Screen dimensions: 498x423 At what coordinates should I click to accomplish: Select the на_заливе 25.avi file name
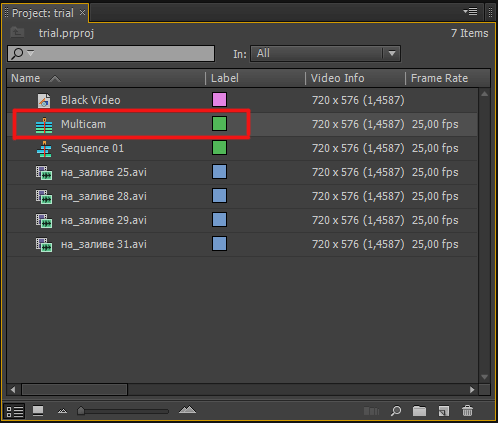tap(104, 172)
